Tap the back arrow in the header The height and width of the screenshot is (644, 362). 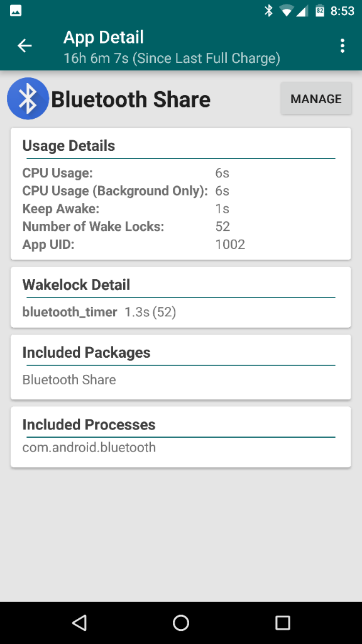point(25,45)
